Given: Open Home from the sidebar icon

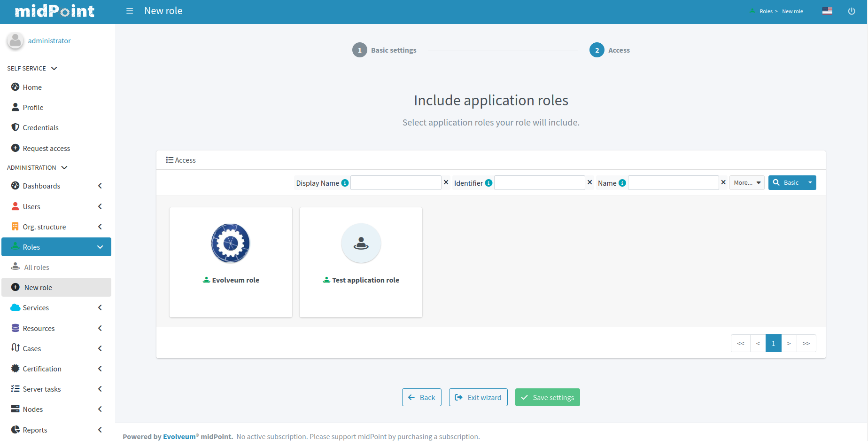Looking at the screenshot, I should [x=15, y=87].
